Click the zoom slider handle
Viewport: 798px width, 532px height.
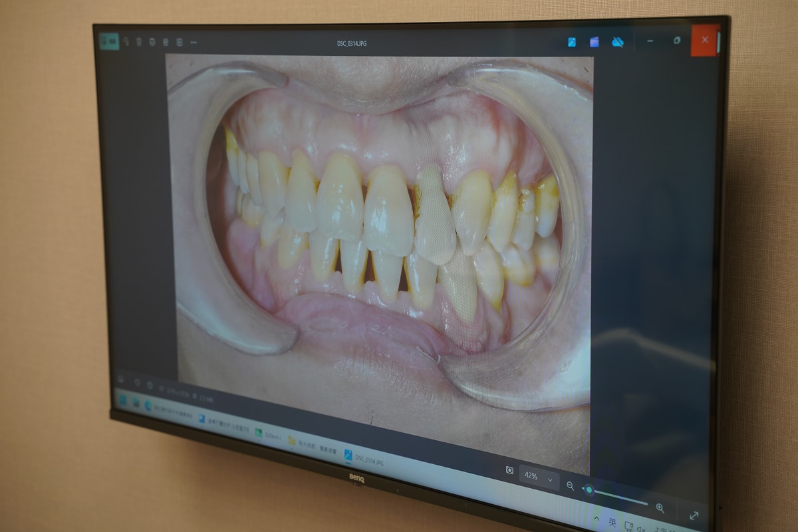pos(589,490)
